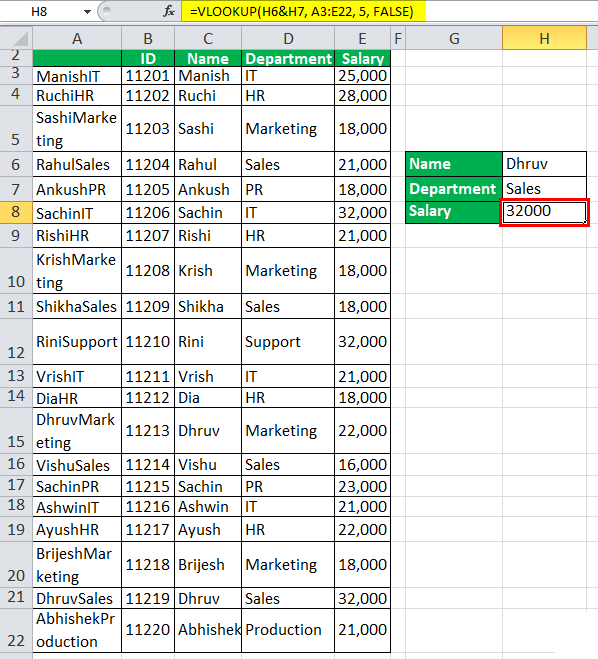
Task: Click the fx Insert Function icon
Action: pyautogui.click(x=169, y=11)
